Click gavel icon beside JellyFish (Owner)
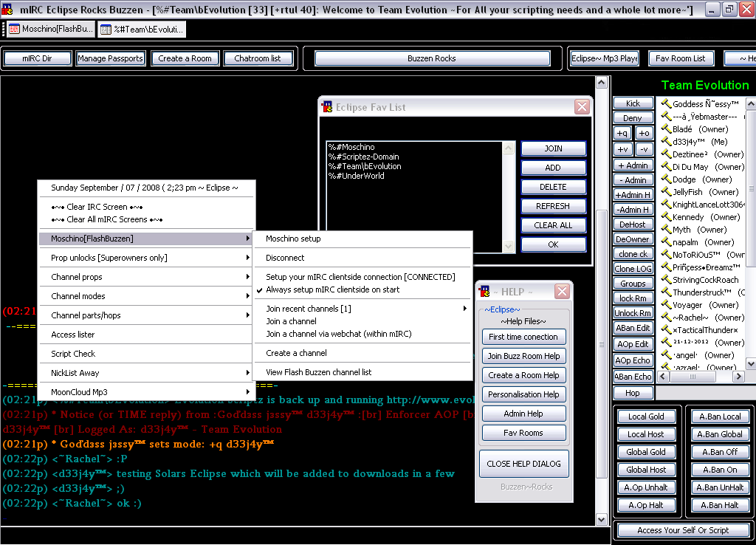Screen dimensions: 756x545 [666, 191]
